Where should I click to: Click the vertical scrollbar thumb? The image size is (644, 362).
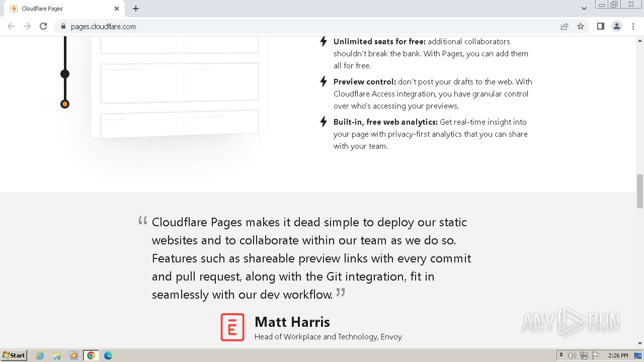(x=640, y=191)
